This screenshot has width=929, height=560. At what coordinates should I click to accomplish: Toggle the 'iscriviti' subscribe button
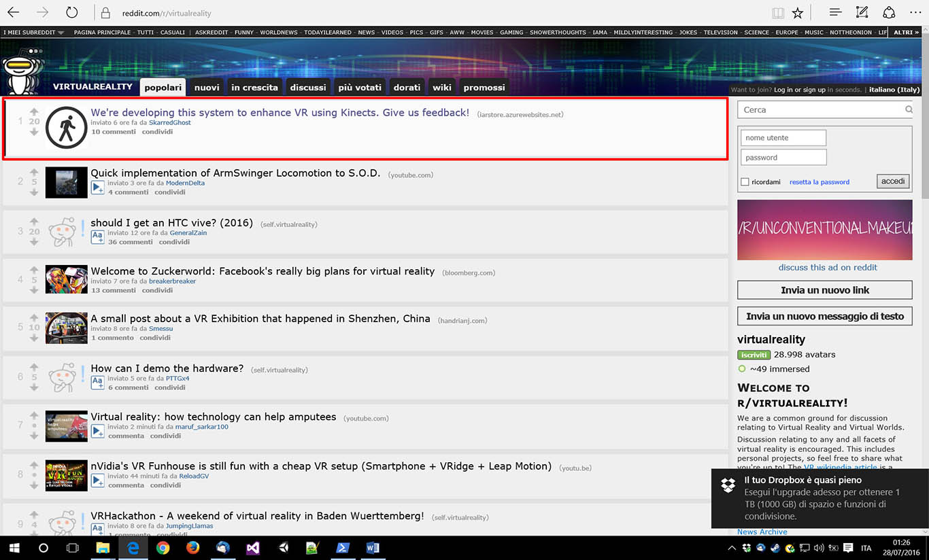pos(754,355)
